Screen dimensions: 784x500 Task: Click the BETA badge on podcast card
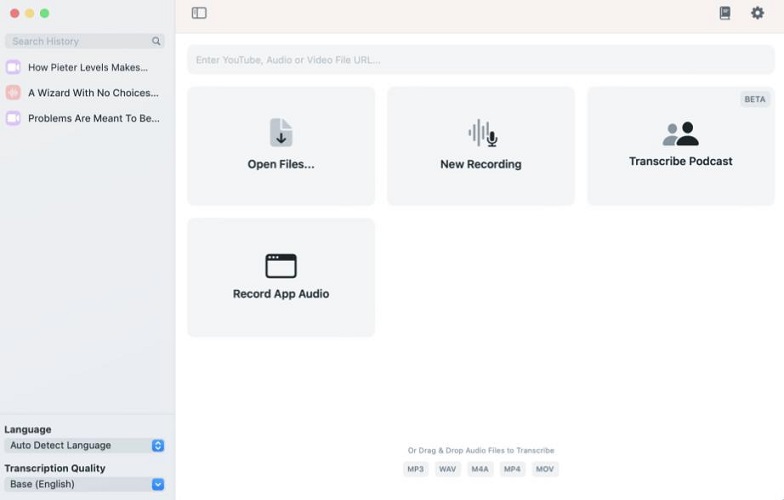pos(755,99)
